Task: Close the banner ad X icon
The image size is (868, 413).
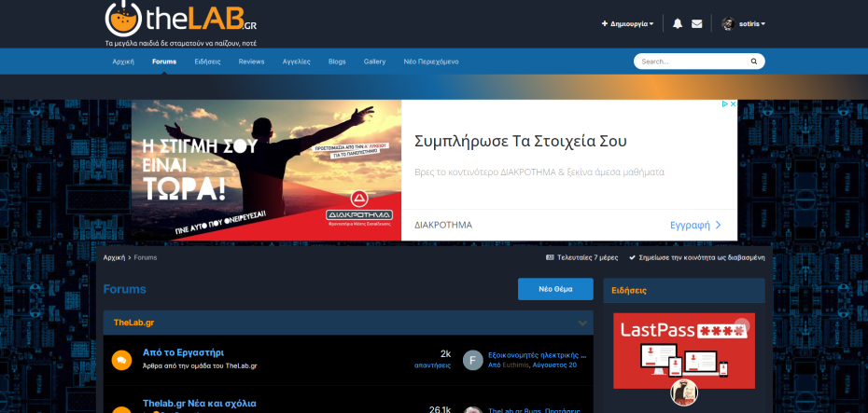Action: [x=733, y=103]
